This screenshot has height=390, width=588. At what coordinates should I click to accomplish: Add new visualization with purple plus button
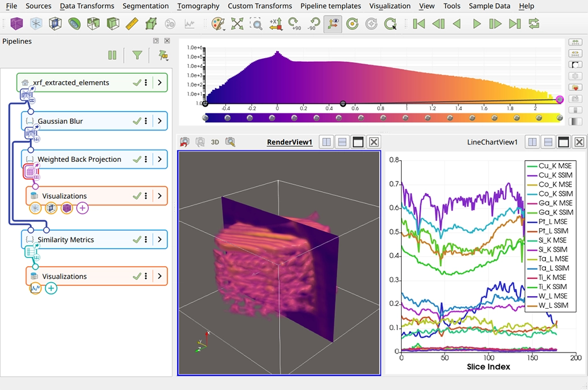[82, 208]
